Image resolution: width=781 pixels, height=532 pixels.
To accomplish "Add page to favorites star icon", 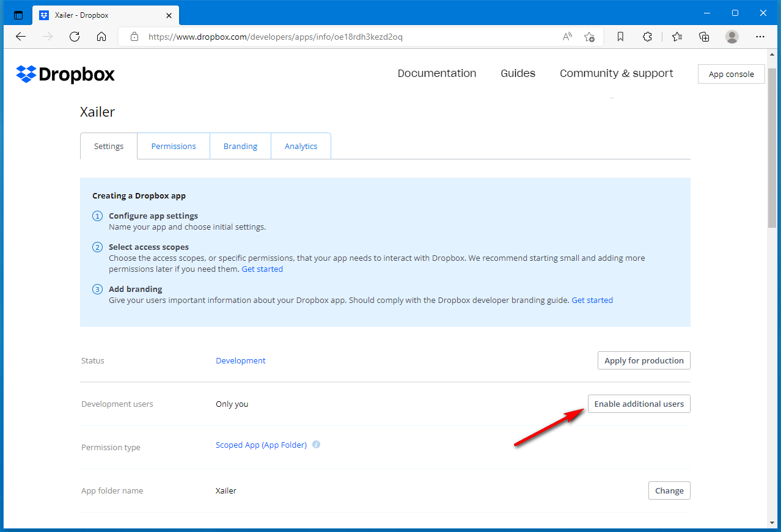I will point(589,37).
